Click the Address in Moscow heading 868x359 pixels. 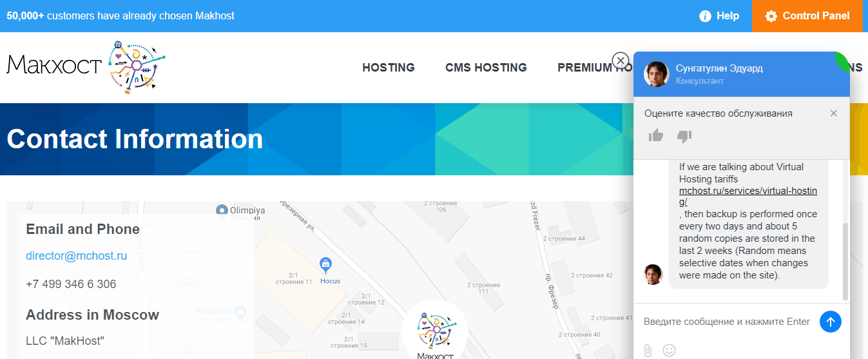[92, 315]
